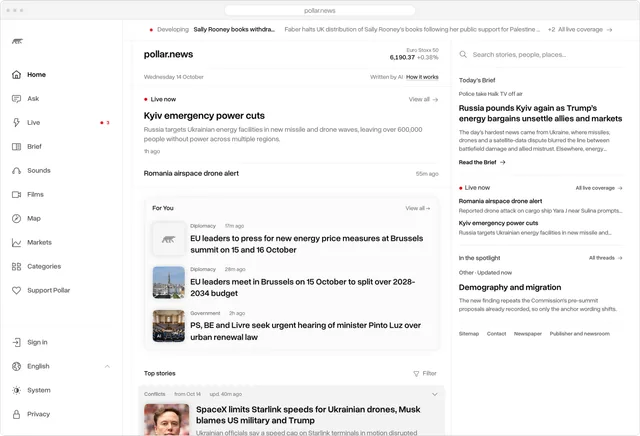Open the Home icon in sidebar

[x=16, y=75]
